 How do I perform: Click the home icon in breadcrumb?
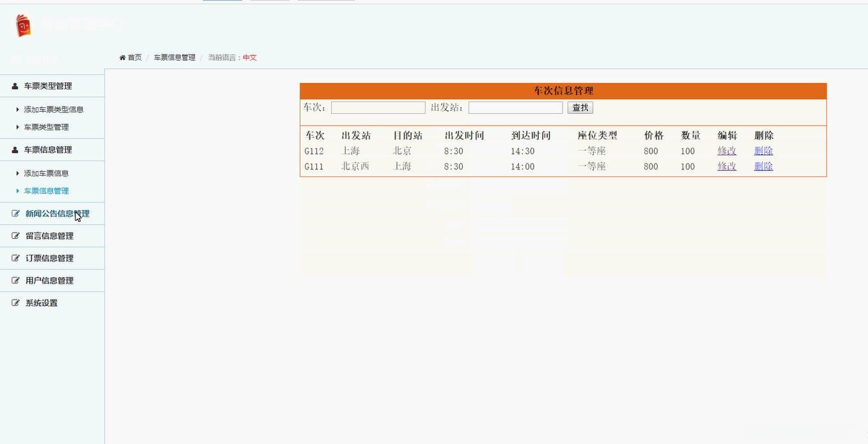[x=122, y=57]
